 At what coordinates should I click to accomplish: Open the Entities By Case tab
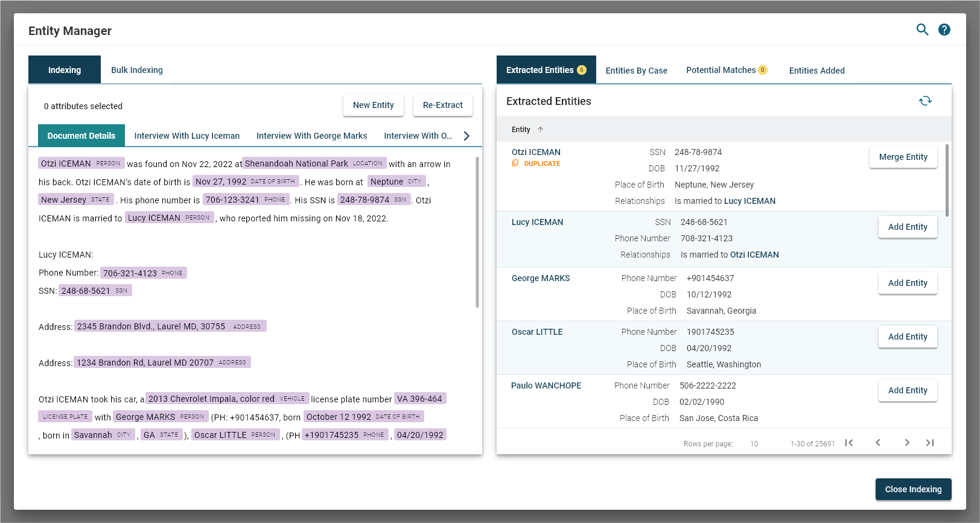point(637,71)
